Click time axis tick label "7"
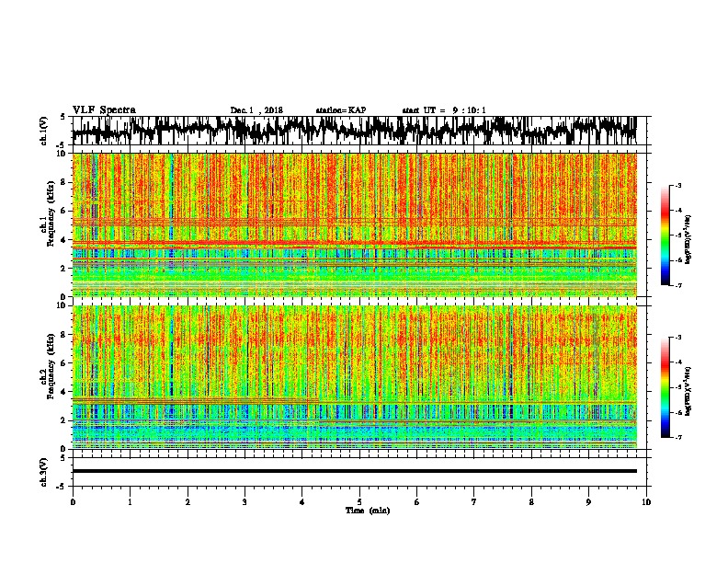This screenshot has height=563, width=728. point(474,502)
